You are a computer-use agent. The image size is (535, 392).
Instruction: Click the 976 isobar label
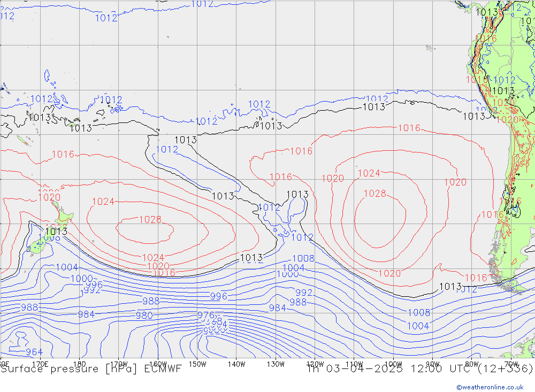pos(206,315)
